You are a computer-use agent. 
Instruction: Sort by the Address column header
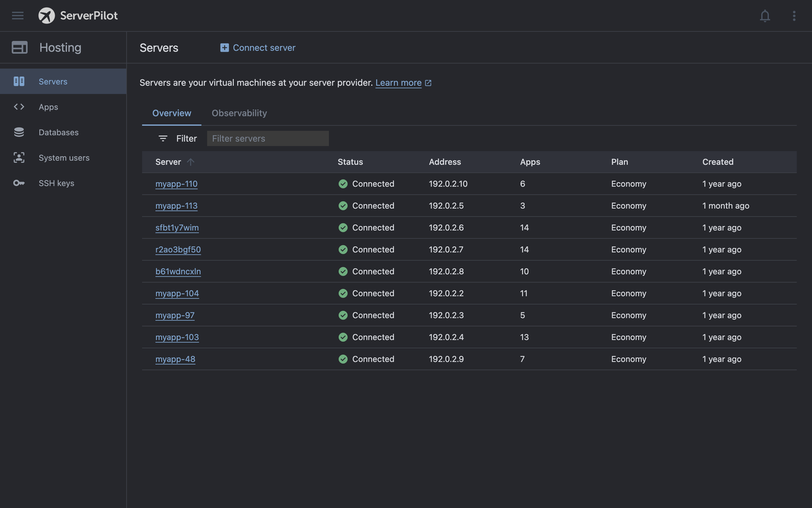[445, 162]
